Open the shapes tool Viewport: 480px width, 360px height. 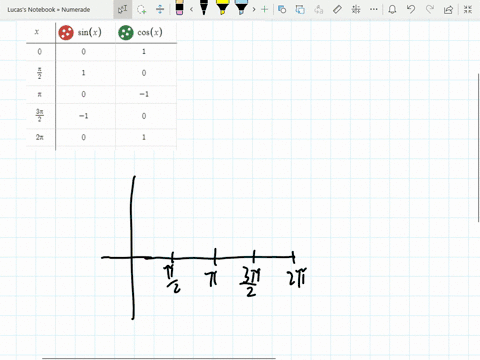coord(282,9)
